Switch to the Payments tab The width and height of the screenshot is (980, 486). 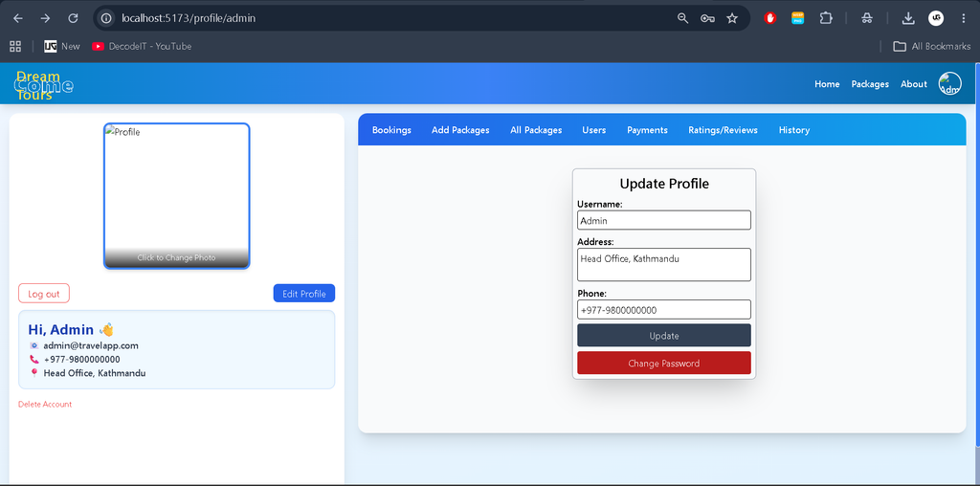tap(648, 130)
